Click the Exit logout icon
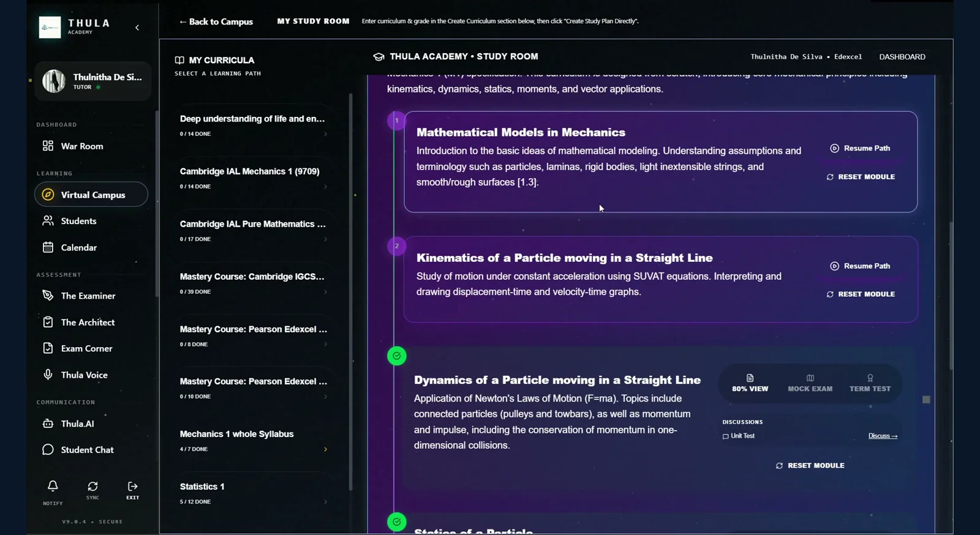Viewport: 980px width, 535px height. (x=132, y=486)
